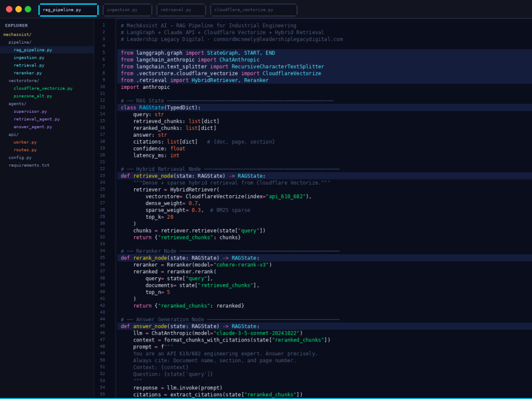532x399 pixels.
Task: Click the EXPLORER panel header
Action: coord(16,26)
